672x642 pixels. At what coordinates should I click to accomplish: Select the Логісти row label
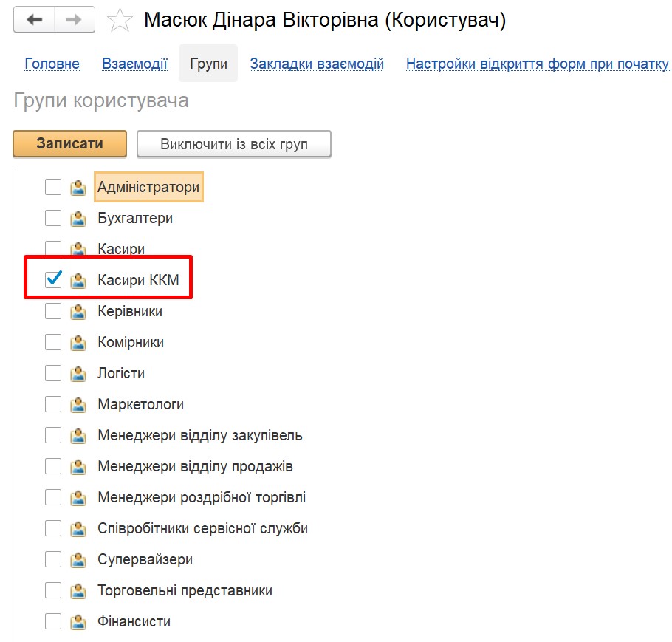coord(121,372)
